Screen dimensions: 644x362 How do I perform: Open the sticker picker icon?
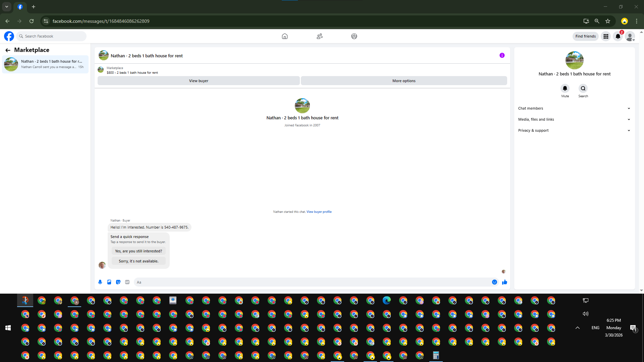point(118,282)
